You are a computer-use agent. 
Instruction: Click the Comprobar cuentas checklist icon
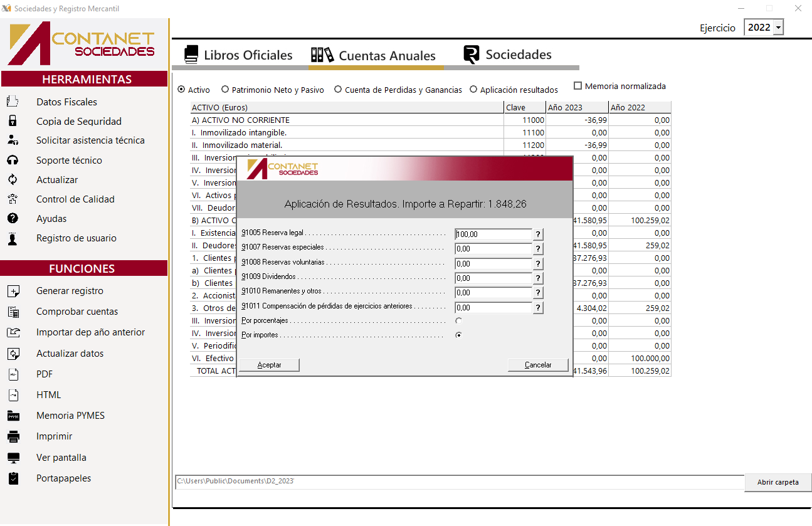[x=13, y=312]
